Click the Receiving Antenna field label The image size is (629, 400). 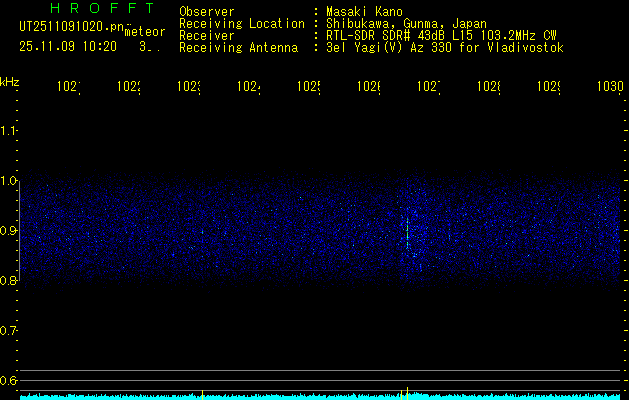238,47
